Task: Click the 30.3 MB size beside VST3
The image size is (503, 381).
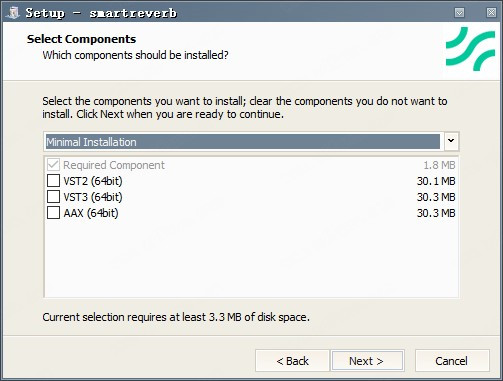Action: [x=436, y=197]
